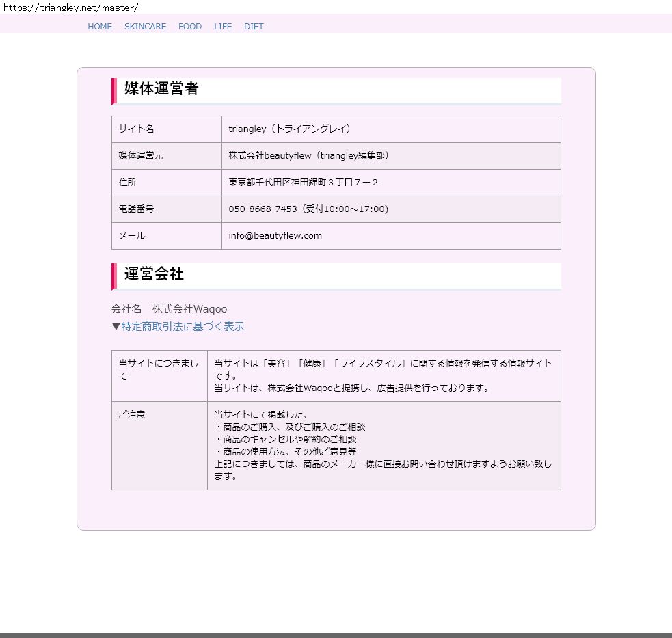The image size is (672, 638).
Task: Open the HOME navigation link
Action: pyautogui.click(x=99, y=27)
